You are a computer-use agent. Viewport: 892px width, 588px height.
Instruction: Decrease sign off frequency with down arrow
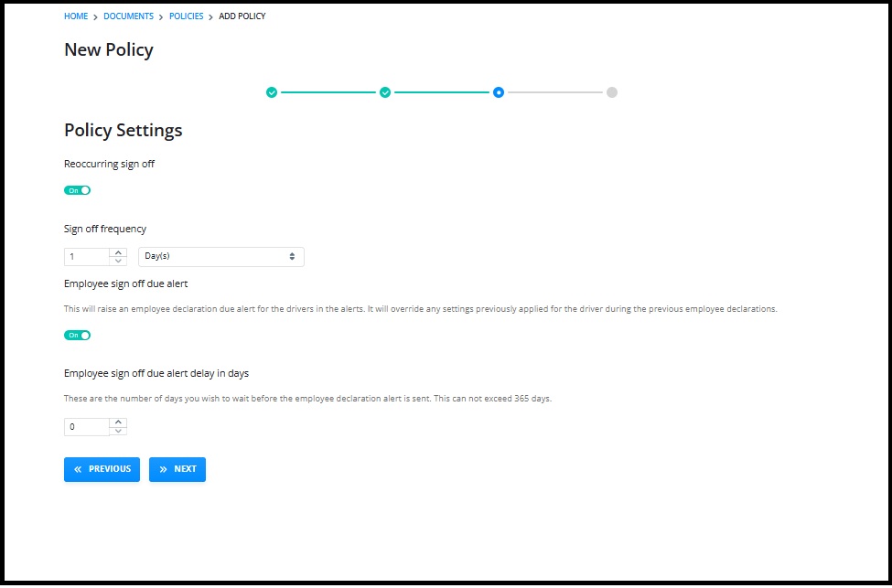118,261
